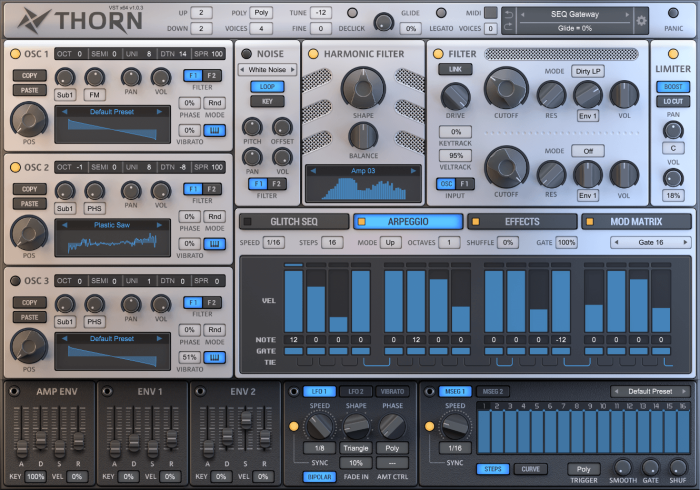Viewport: 700px width, 490px height.
Task: Select next Plastic Saw wavetable arrow
Action: click(159, 225)
